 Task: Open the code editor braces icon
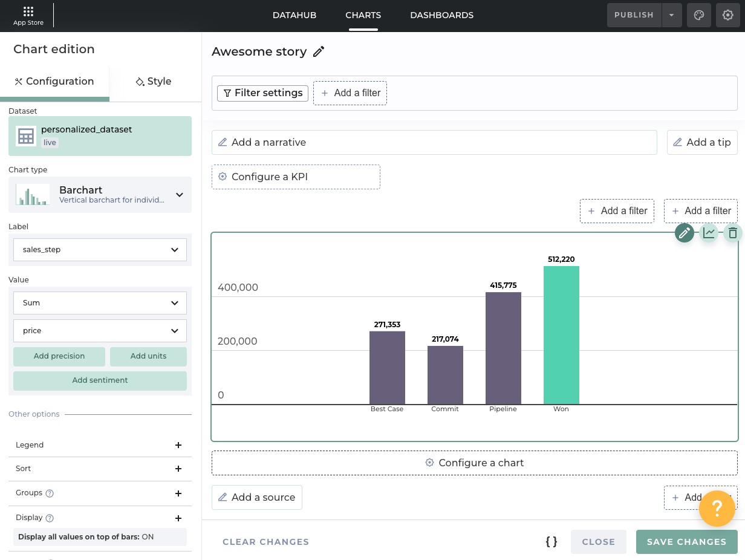tap(551, 542)
